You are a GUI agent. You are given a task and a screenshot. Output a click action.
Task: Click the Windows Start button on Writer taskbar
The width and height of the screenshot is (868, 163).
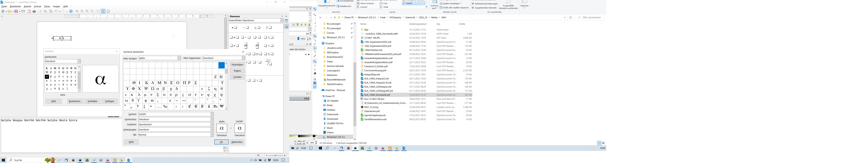pos(3,160)
